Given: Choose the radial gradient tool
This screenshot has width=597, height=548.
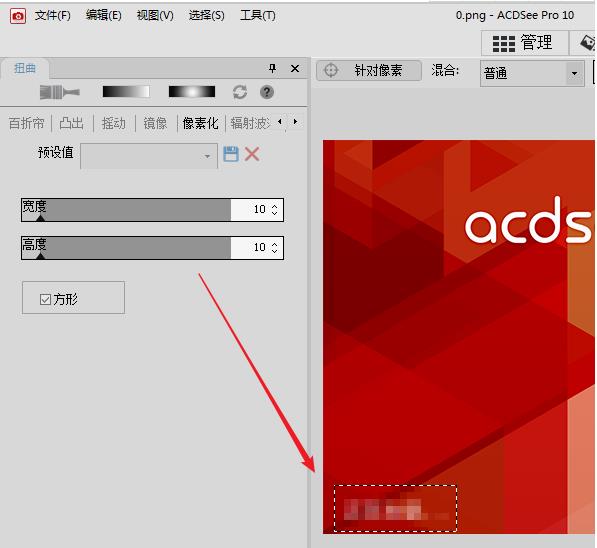Looking at the screenshot, I should pos(192,92).
